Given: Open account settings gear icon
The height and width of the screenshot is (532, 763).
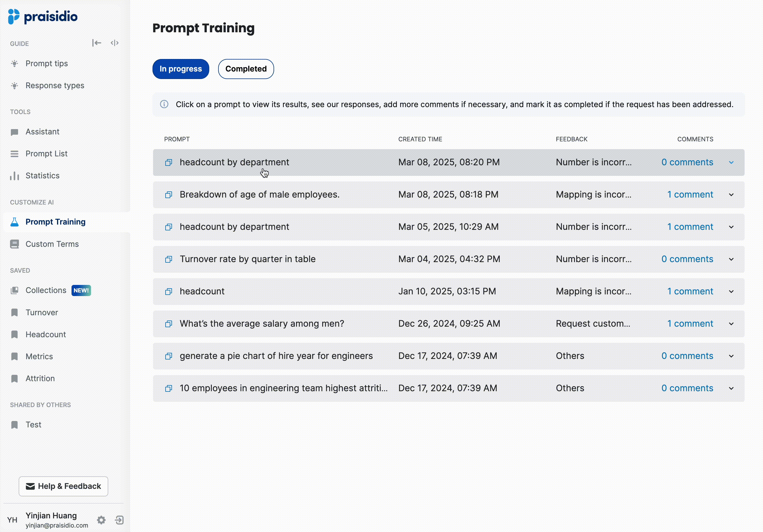Looking at the screenshot, I should (101, 520).
